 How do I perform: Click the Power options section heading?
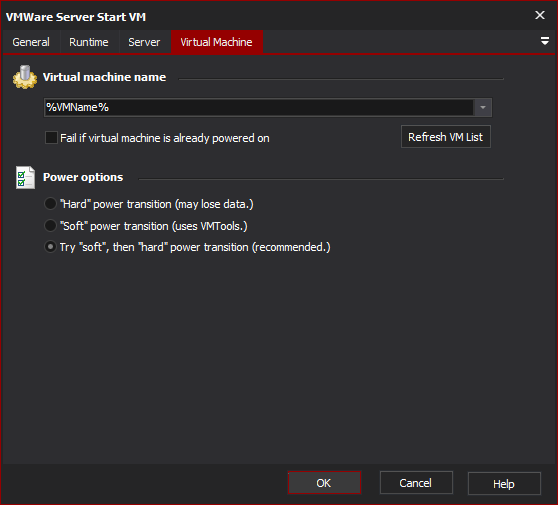(x=83, y=177)
